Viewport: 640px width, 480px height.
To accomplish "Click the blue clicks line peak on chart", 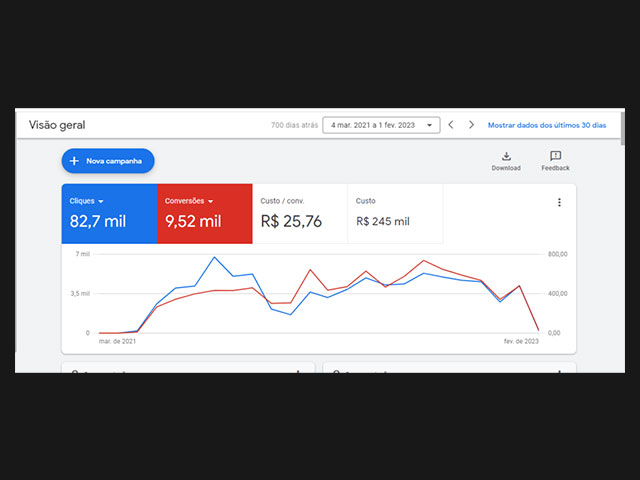I will (214, 258).
